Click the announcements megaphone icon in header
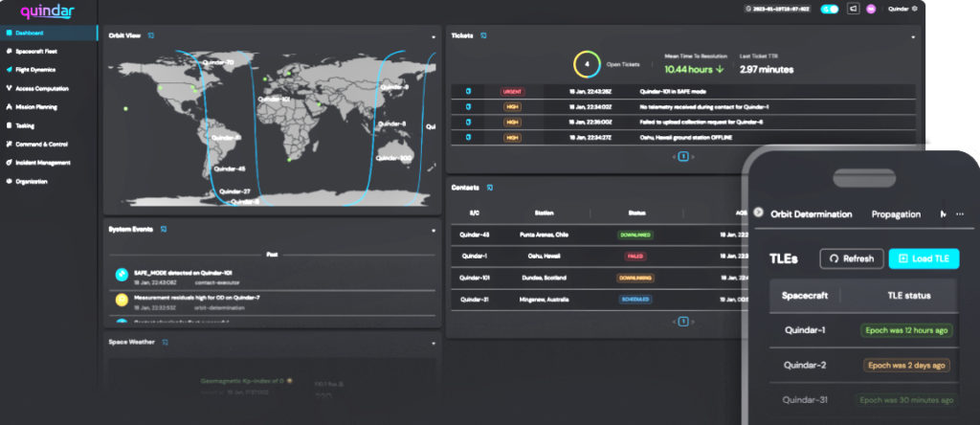Screen dimensions: 980x425 click(851, 9)
